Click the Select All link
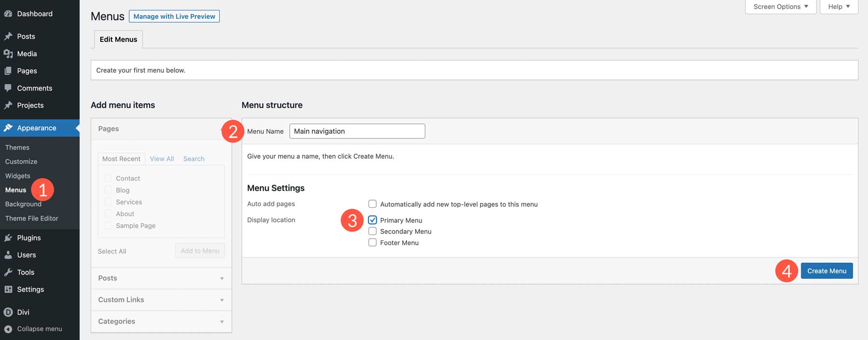Screen dimensions: 868x340 (x=112, y=251)
